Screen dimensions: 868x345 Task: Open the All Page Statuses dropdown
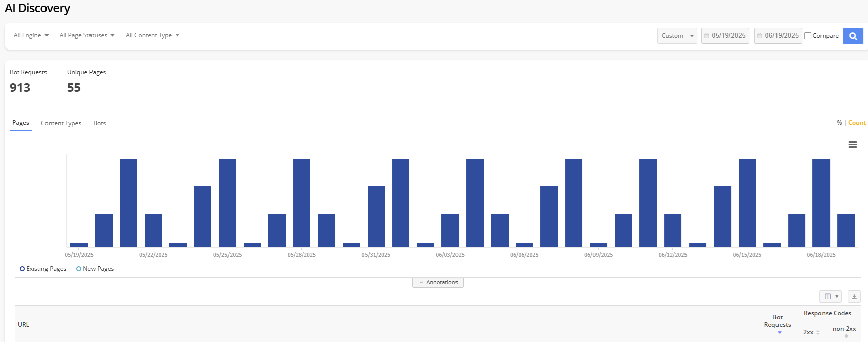(86, 35)
